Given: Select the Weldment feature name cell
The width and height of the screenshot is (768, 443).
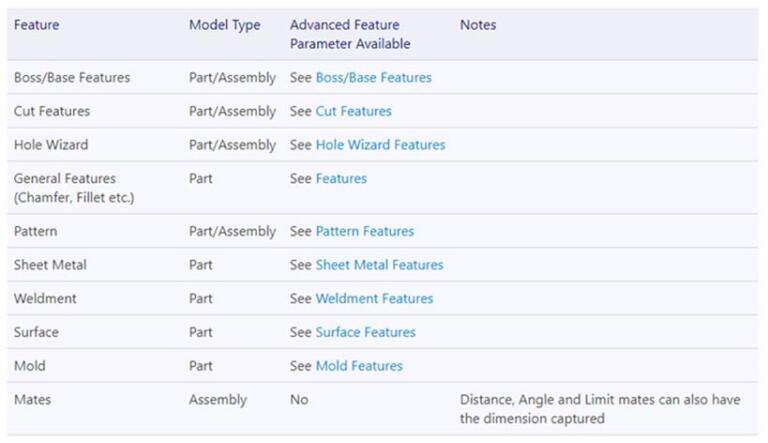Looking at the screenshot, I should (45, 298).
